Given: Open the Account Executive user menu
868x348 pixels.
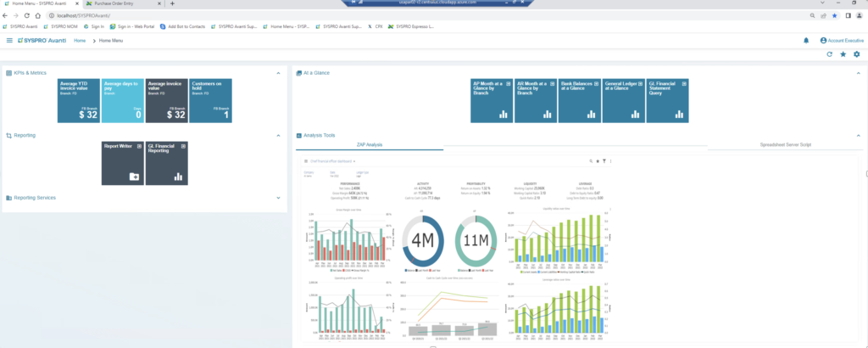Looking at the screenshot, I should pos(842,41).
